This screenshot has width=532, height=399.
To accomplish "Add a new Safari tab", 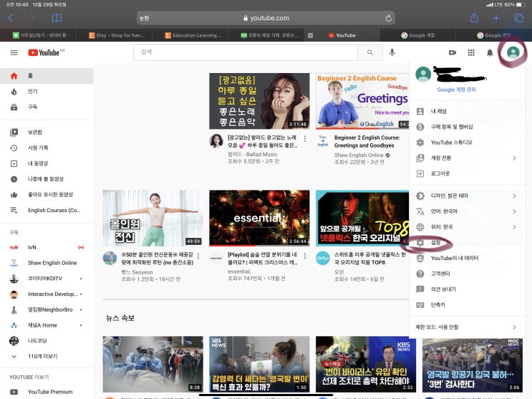I will [496, 18].
